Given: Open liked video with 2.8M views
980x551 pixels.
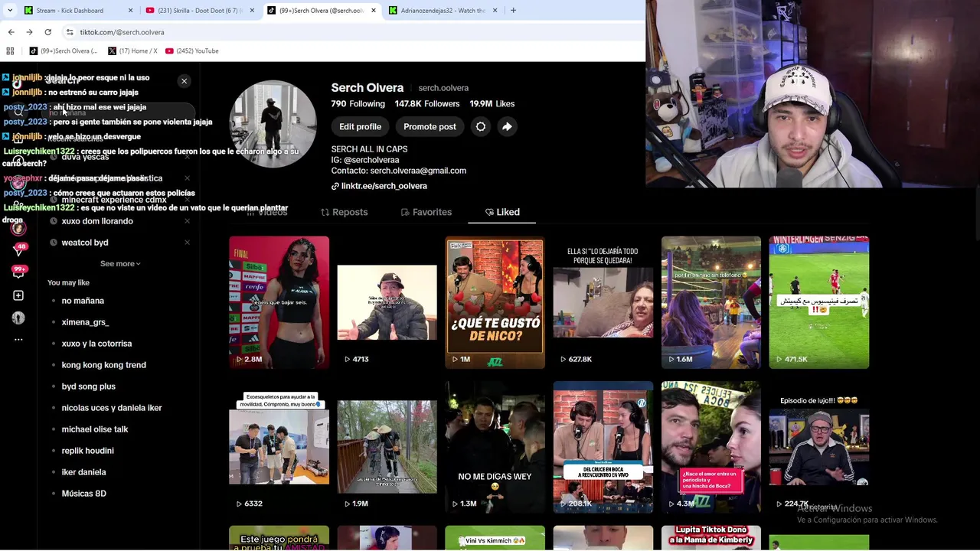Looking at the screenshot, I should pos(279,302).
